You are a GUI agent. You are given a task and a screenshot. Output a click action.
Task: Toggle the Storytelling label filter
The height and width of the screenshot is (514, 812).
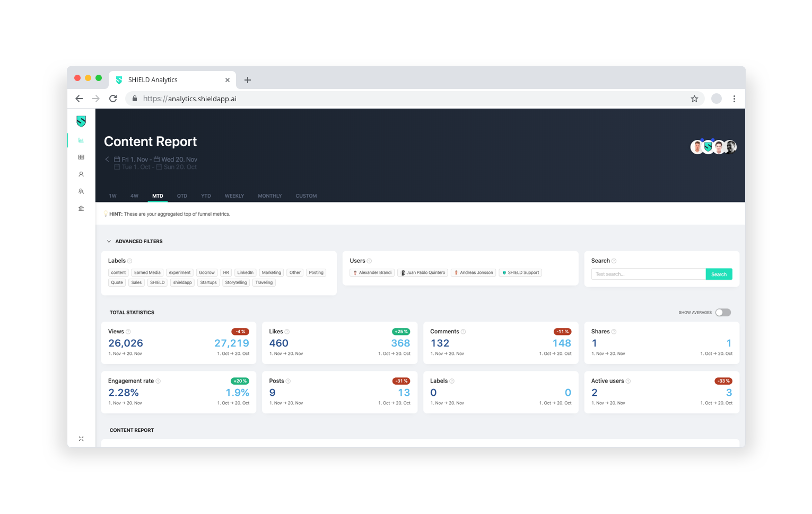(x=236, y=283)
